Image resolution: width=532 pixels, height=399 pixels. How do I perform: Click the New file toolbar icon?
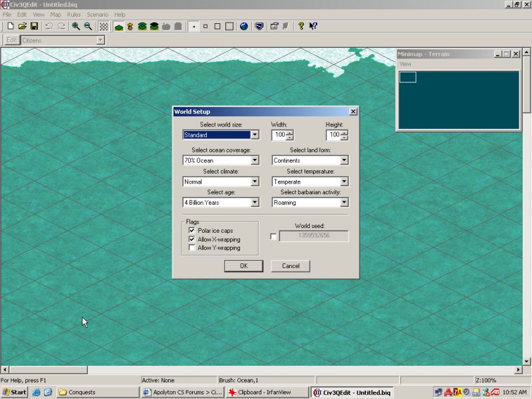[11, 27]
